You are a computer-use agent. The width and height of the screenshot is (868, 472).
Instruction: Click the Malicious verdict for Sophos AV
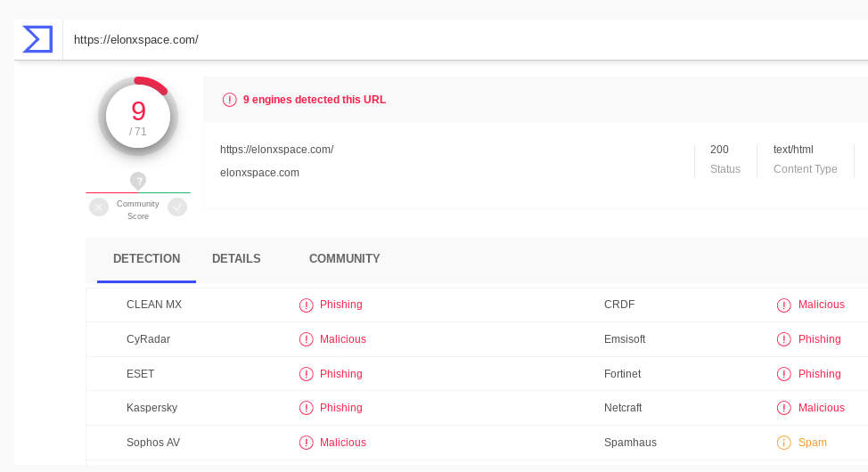click(343, 443)
